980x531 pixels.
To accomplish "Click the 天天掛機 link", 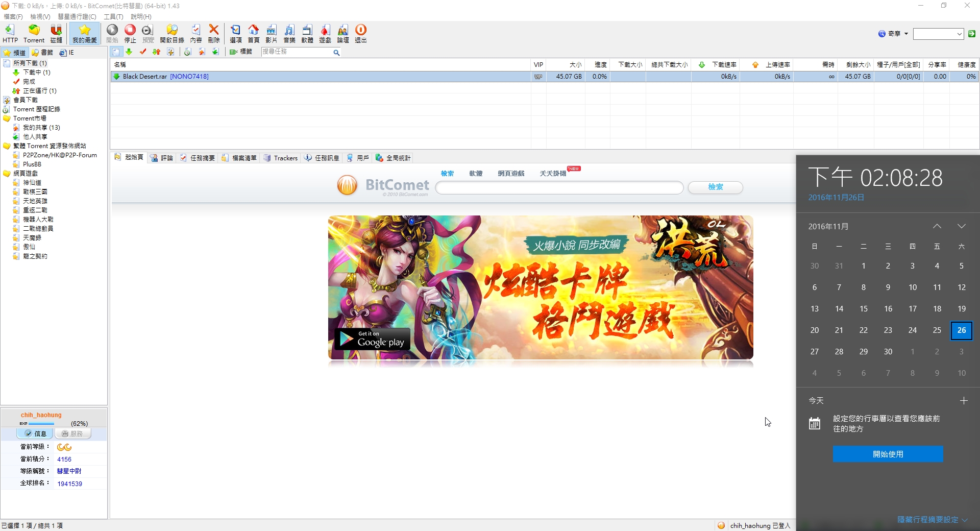I will [553, 174].
